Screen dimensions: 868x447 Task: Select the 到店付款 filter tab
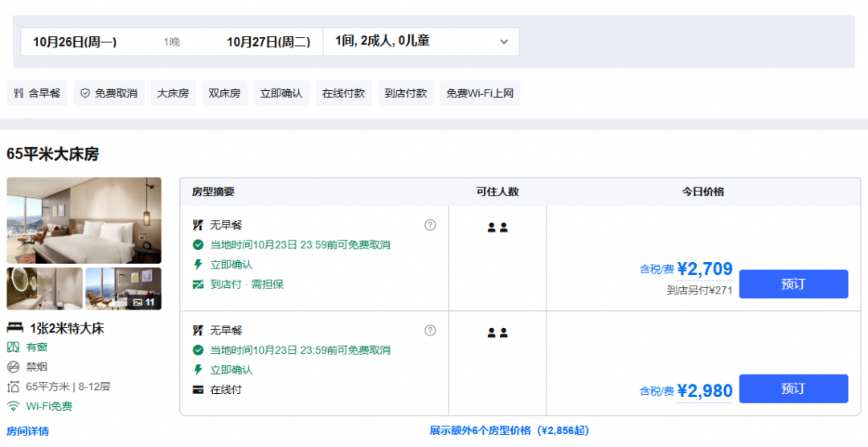406,93
